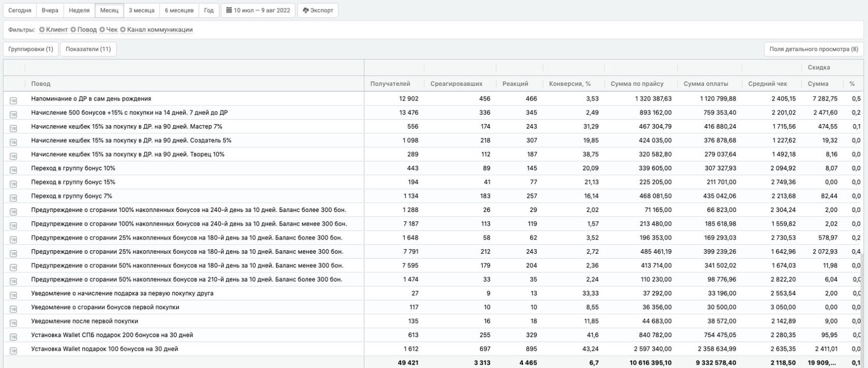Click the plus icon next to Клиент filter
Screen dimensions: 868x368
tap(42, 30)
